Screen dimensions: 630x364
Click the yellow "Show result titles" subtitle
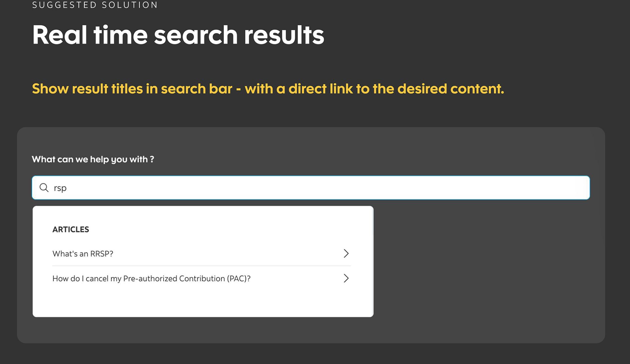click(x=268, y=89)
